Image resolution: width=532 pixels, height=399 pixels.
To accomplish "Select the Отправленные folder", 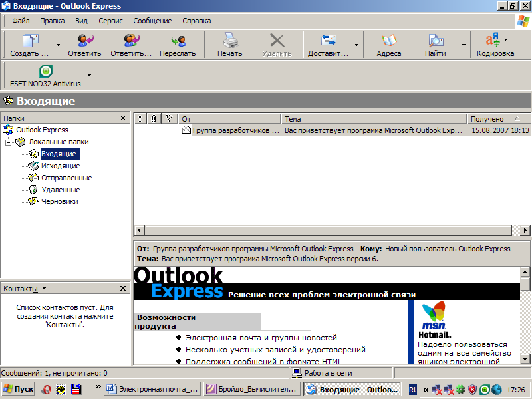I will [x=66, y=178].
